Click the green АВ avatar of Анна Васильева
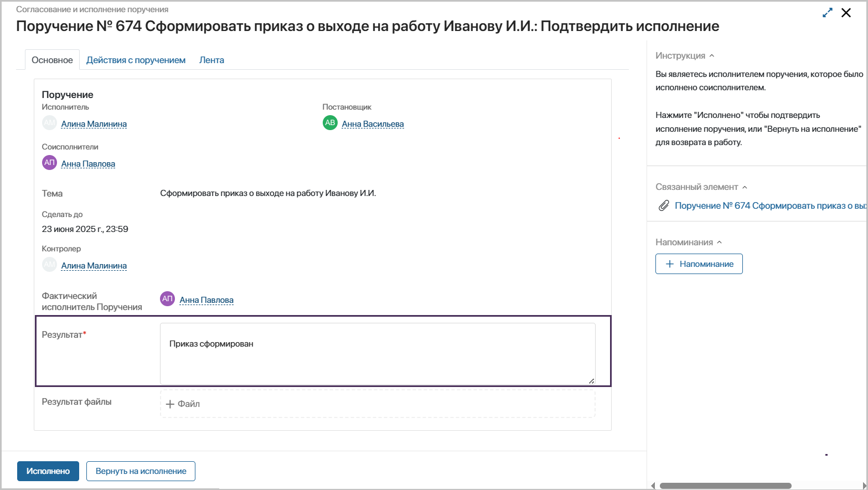 330,123
